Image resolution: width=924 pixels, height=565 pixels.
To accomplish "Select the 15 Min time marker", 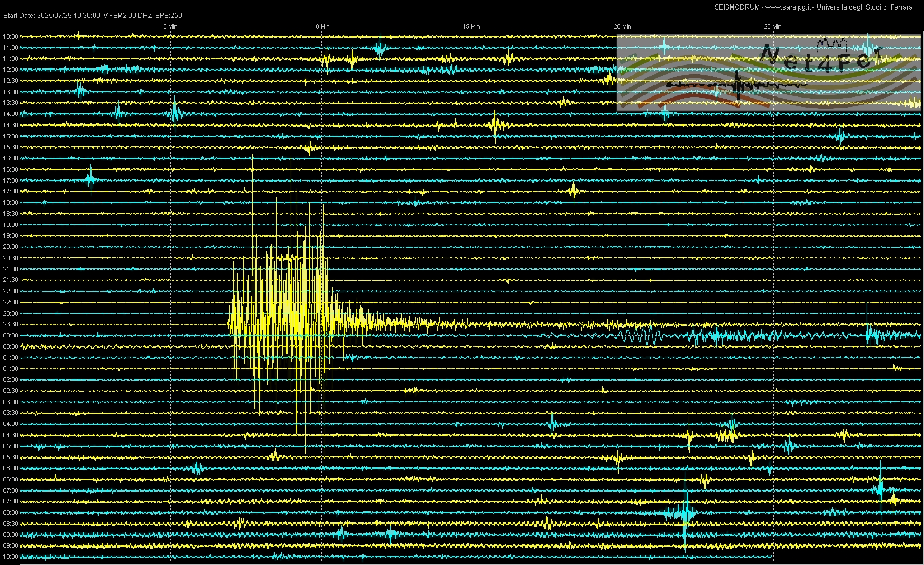I will (471, 26).
